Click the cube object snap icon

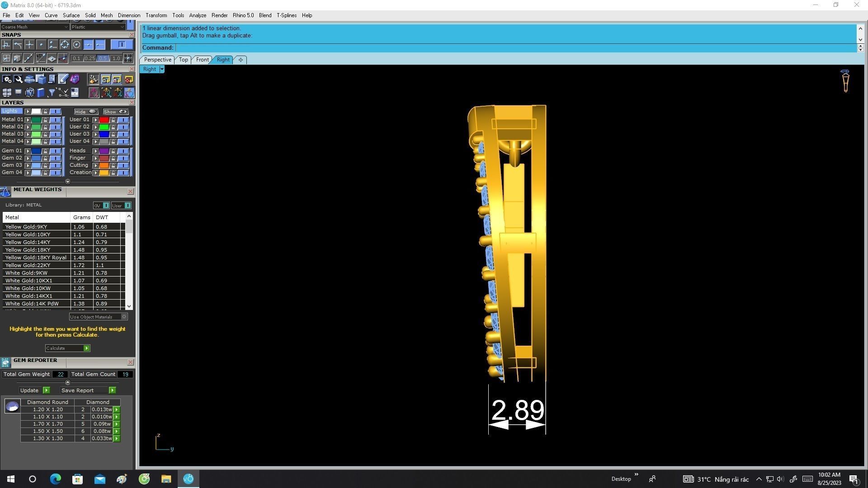click(17, 58)
